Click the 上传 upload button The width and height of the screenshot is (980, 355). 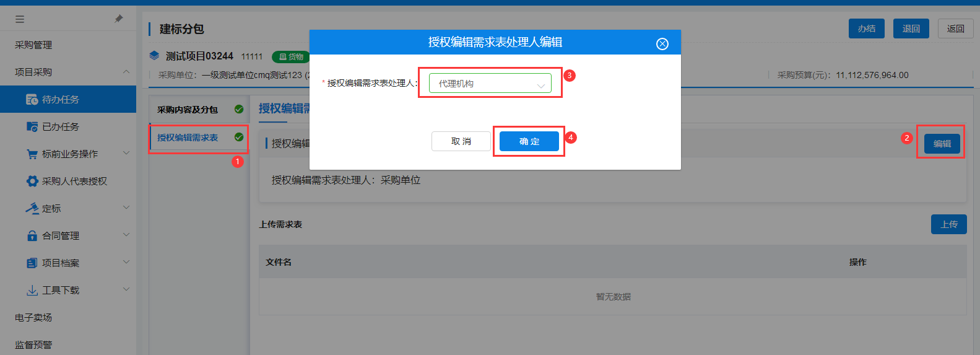(x=948, y=224)
